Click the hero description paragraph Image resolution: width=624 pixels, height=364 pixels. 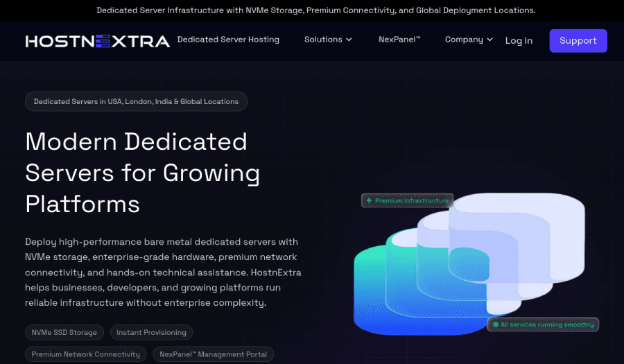point(163,272)
